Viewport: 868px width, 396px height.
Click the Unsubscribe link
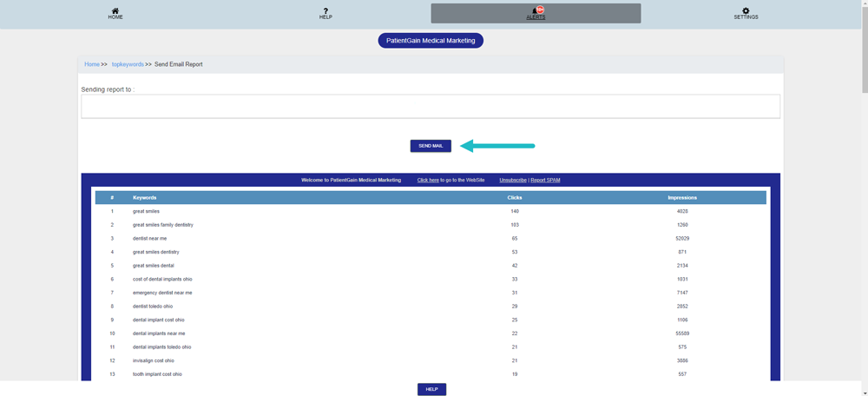coord(513,181)
